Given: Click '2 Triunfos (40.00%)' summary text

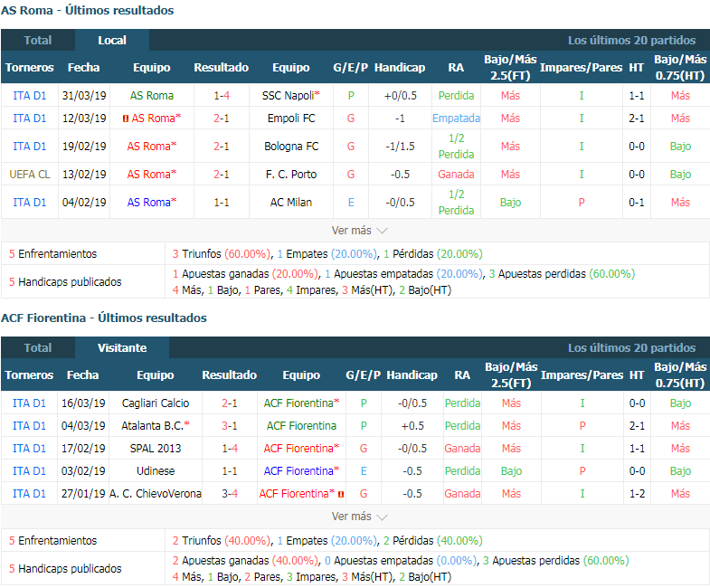Looking at the screenshot, I should (222, 540).
